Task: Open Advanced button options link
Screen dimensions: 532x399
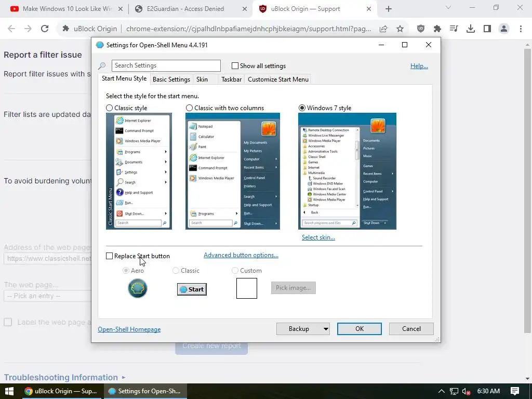Action: pyautogui.click(x=241, y=255)
